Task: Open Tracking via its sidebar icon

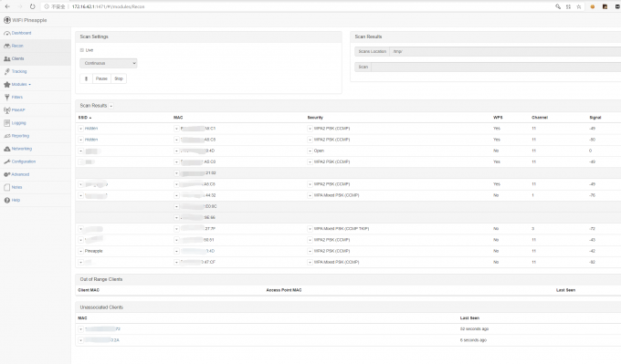Action: point(6,71)
